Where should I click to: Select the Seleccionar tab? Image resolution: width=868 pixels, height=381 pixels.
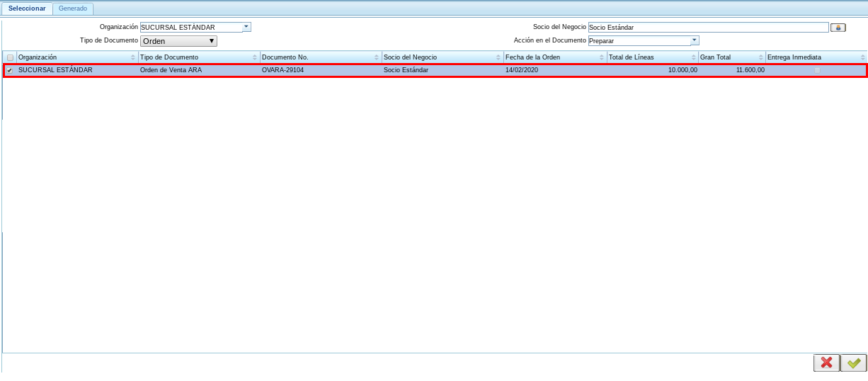(x=27, y=8)
